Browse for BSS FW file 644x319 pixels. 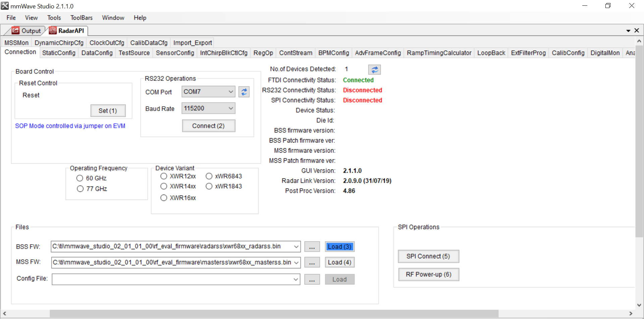coord(312,247)
